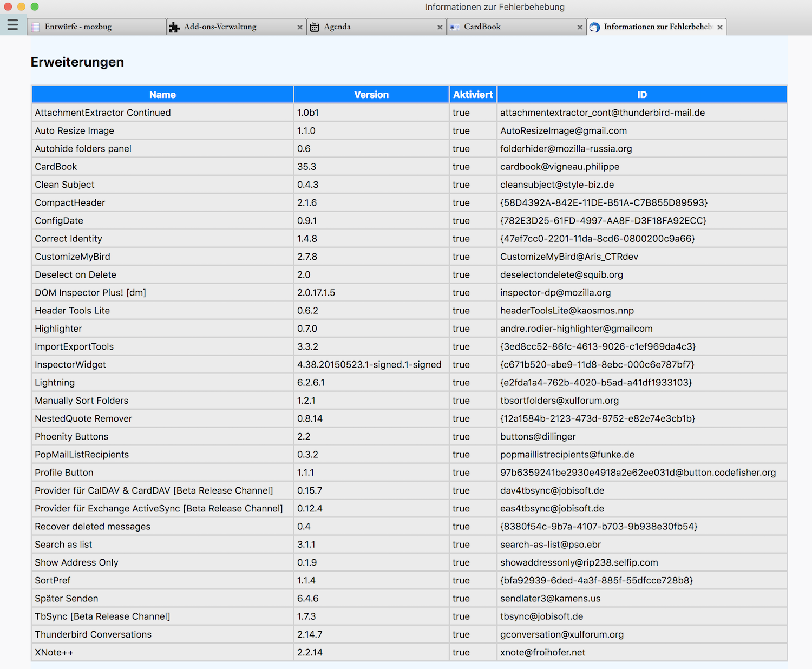This screenshot has width=812, height=669.
Task: Click the Add-ons puzzle piece icon
Action: pos(174,27)
